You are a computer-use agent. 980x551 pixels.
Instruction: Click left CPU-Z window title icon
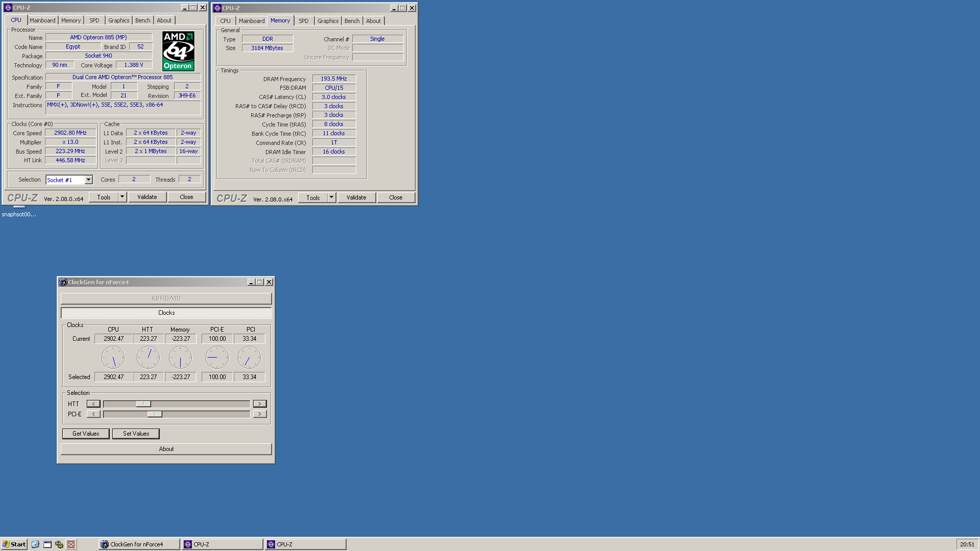(8, 8)
